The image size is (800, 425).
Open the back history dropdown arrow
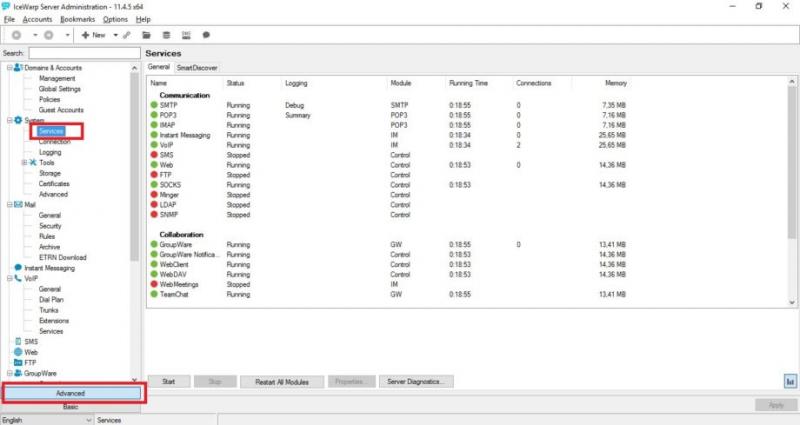[x=35, y=35]
